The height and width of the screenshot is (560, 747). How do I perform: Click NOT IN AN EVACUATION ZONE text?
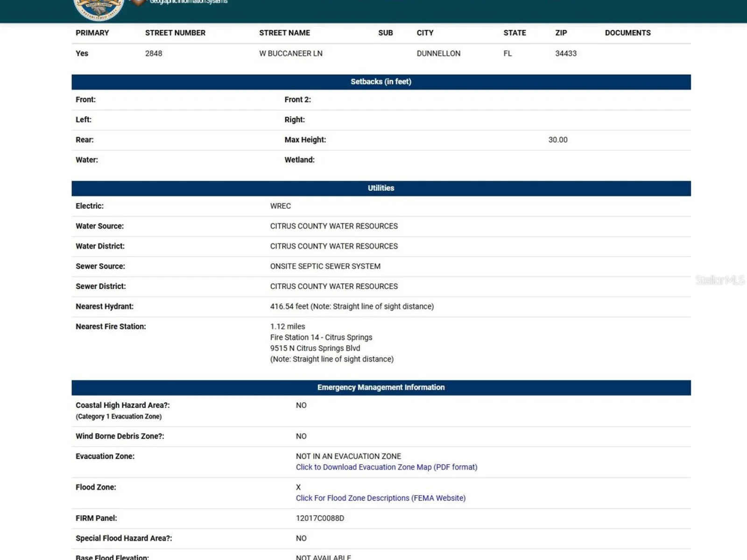click(348, 456)
